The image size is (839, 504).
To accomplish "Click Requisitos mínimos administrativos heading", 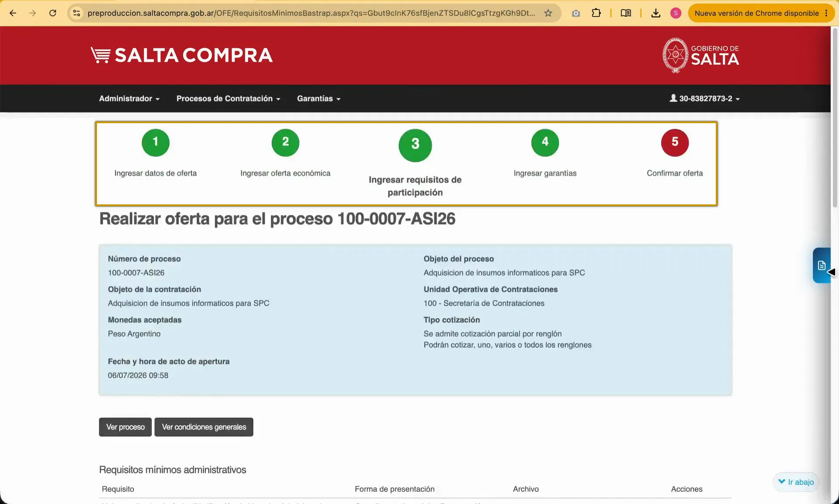I will pos(173,470).
